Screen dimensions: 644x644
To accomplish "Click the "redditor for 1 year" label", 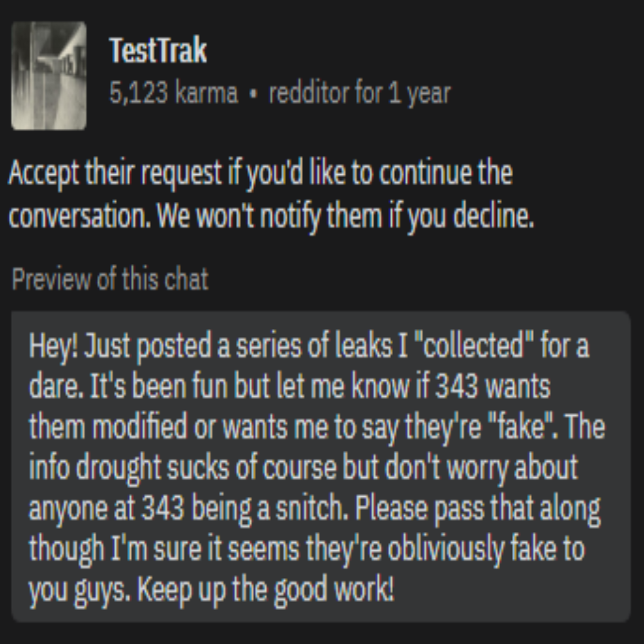I will click(359, 94).
